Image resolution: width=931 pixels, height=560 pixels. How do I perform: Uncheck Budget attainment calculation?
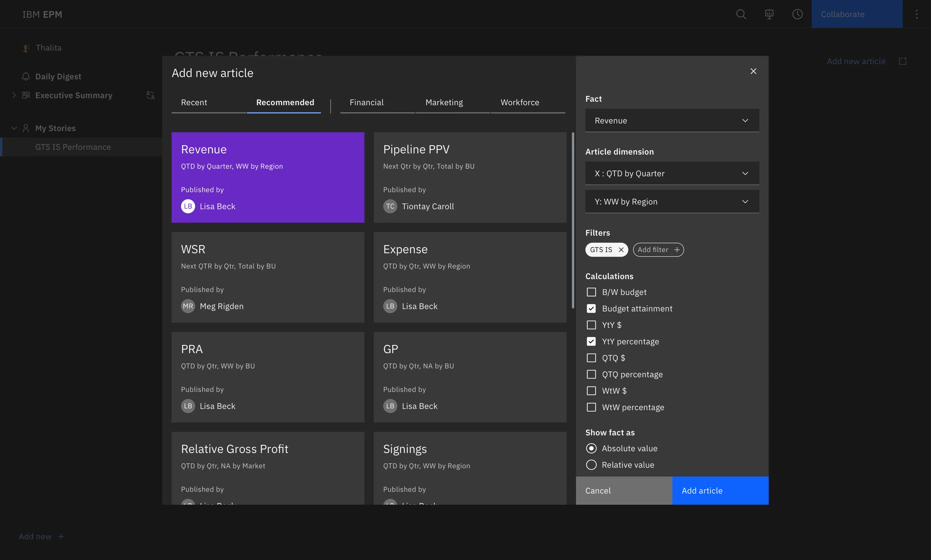click(591, 309)
